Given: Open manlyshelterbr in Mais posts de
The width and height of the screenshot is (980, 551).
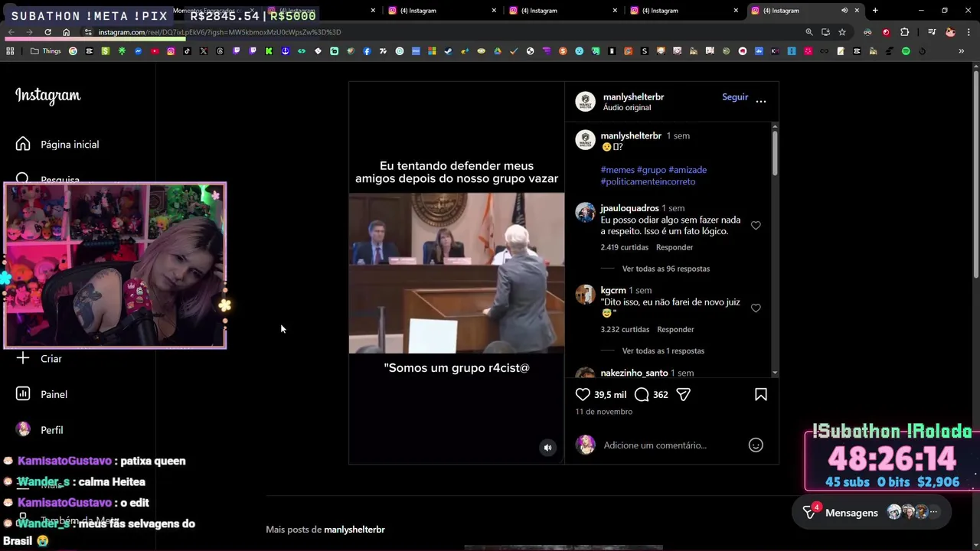Looking at the screenshot, I should [354, 530].
